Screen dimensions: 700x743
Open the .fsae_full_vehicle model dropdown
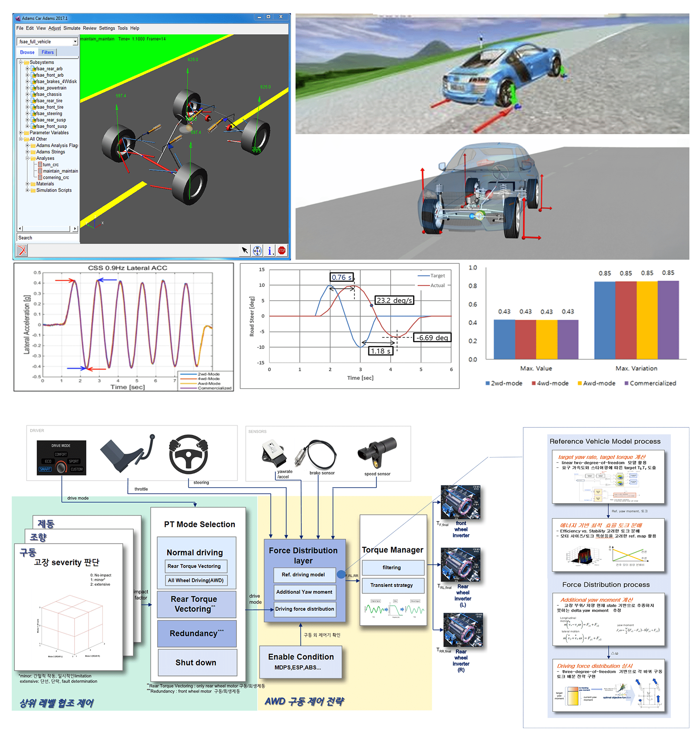[75, 42]
